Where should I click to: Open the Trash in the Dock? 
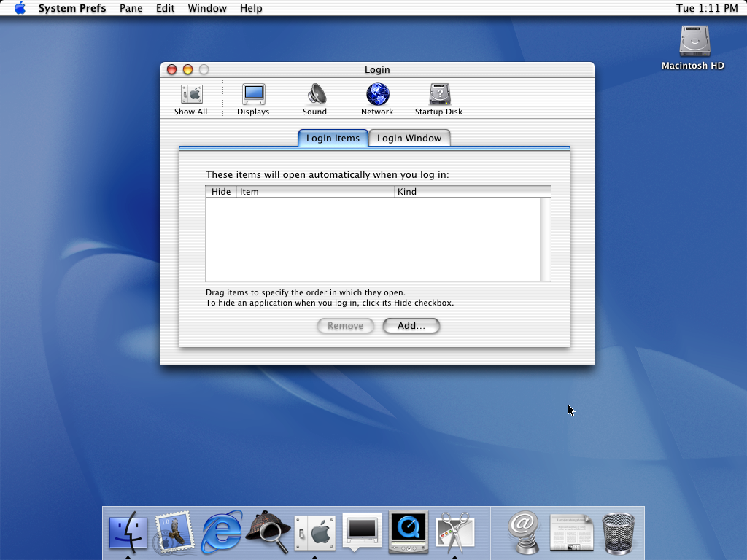pyautogui.click(x=619, y=533)
